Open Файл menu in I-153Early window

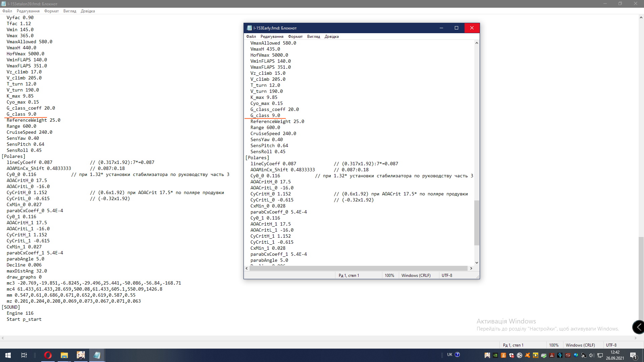pos(251,37)
